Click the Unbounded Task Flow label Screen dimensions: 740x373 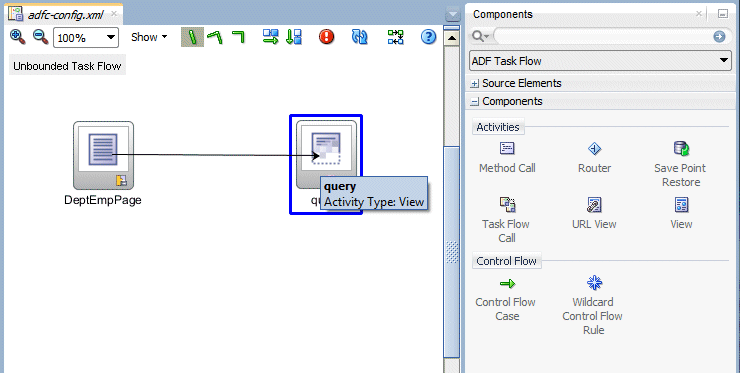(x=67, y=66)
